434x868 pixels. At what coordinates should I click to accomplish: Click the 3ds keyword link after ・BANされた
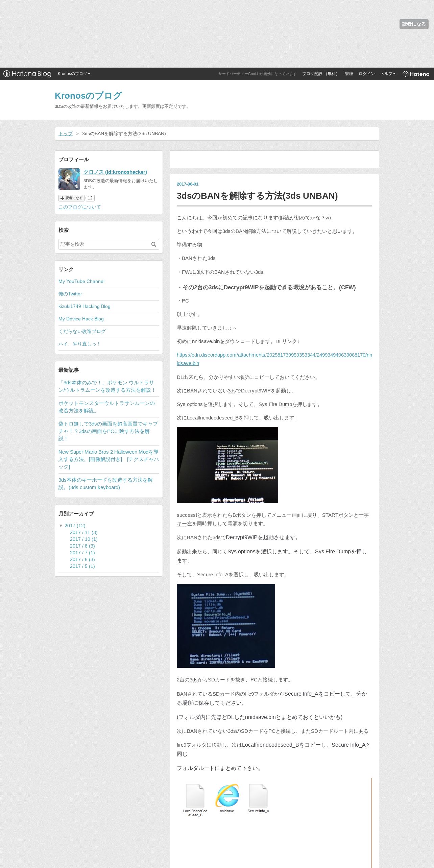[x=212, y=258]
